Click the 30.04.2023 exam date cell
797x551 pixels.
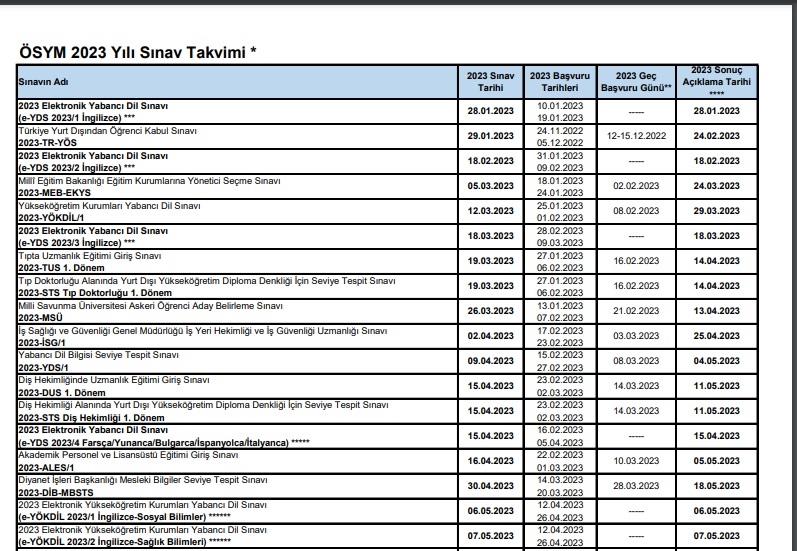coord(490,487)
